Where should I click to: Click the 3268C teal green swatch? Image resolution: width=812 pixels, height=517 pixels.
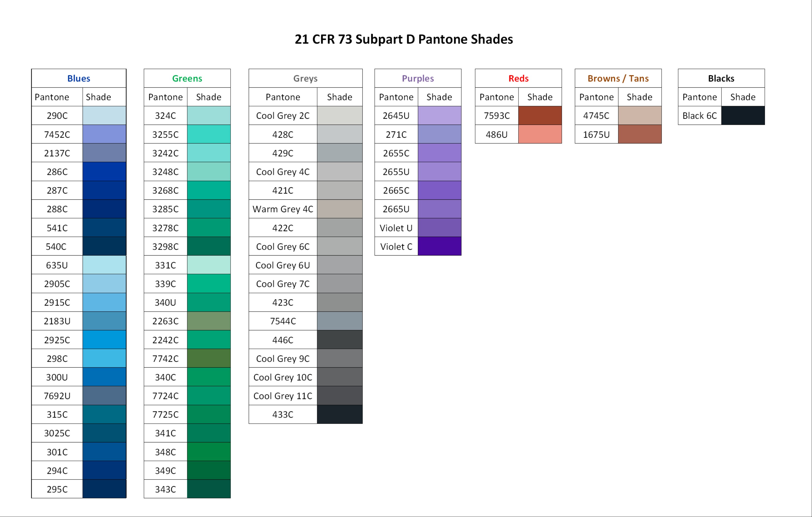tap(209, 190)
